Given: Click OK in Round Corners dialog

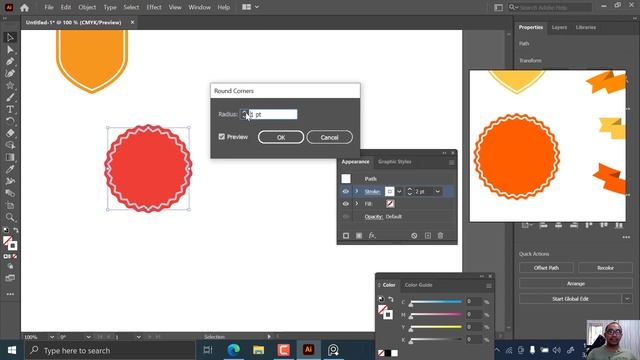Looking at the screenshot, I should tap(281, 137).
